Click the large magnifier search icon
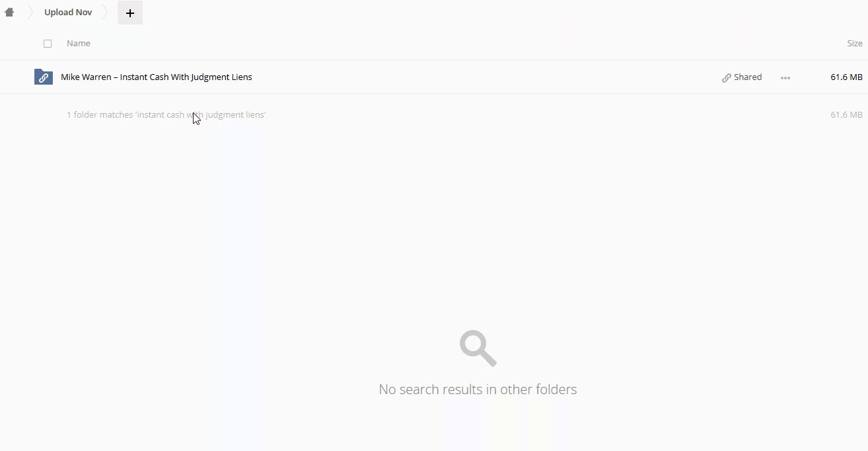This screenshot has height=451, width=868. pos(478,348)
